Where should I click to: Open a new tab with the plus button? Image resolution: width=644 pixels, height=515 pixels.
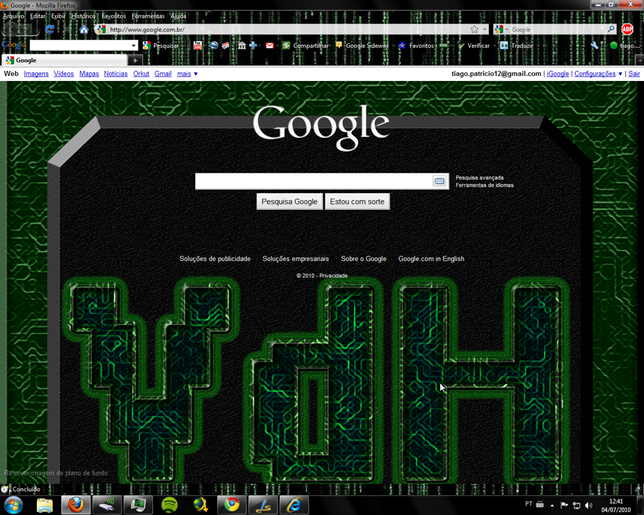135,60
